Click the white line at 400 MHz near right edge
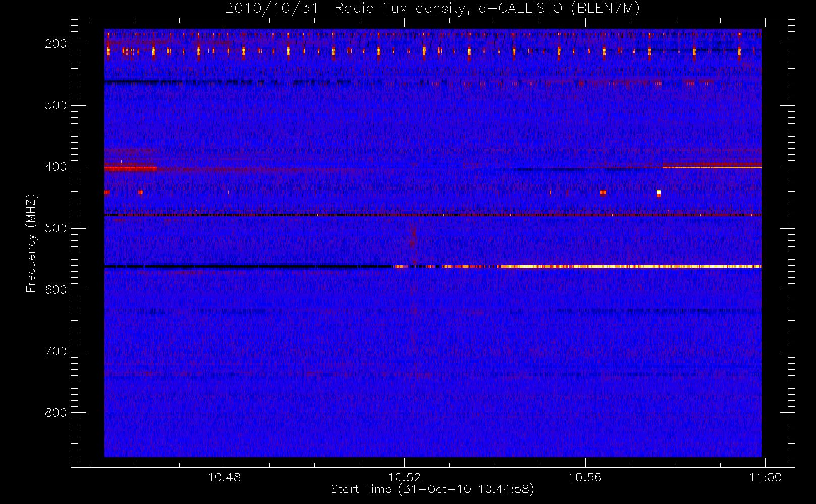816x504 pixels. [x=711, y=167]
